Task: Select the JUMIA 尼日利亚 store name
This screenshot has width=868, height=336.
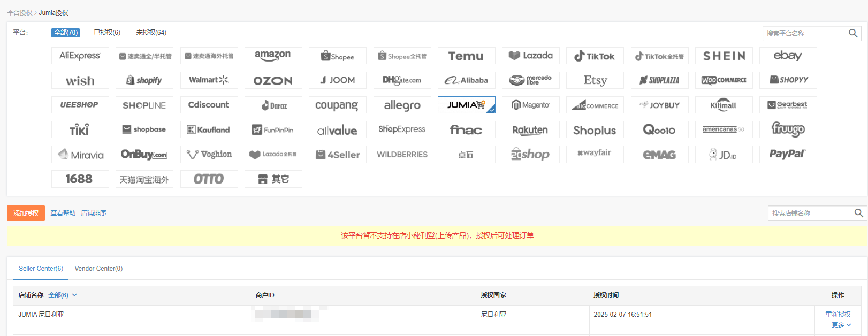Action: point(41,315)
